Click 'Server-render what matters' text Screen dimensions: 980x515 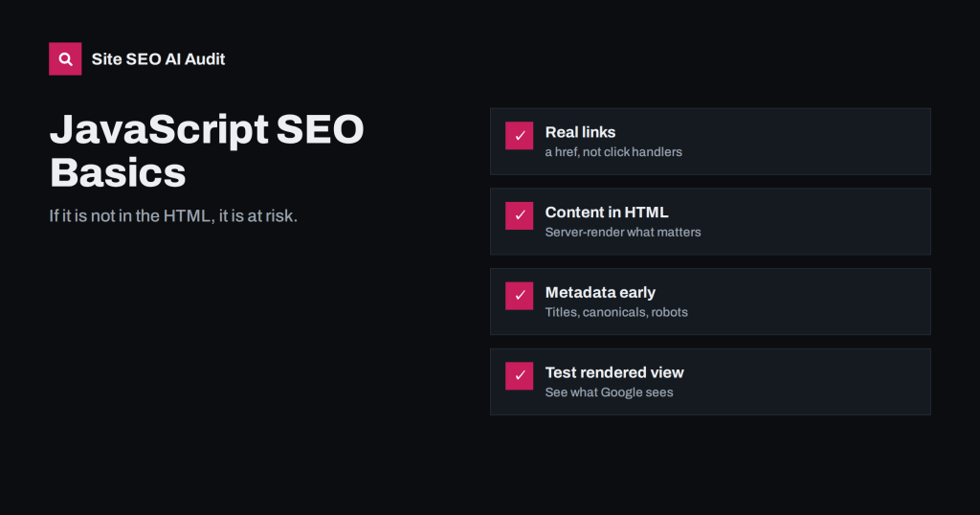pos(622,232)
